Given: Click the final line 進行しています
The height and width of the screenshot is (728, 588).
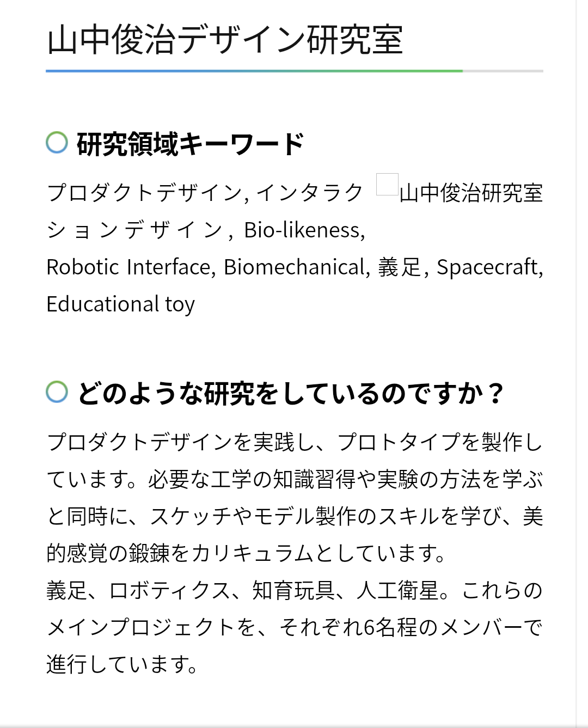Looking at the screenshot, I should click(122, 665).
